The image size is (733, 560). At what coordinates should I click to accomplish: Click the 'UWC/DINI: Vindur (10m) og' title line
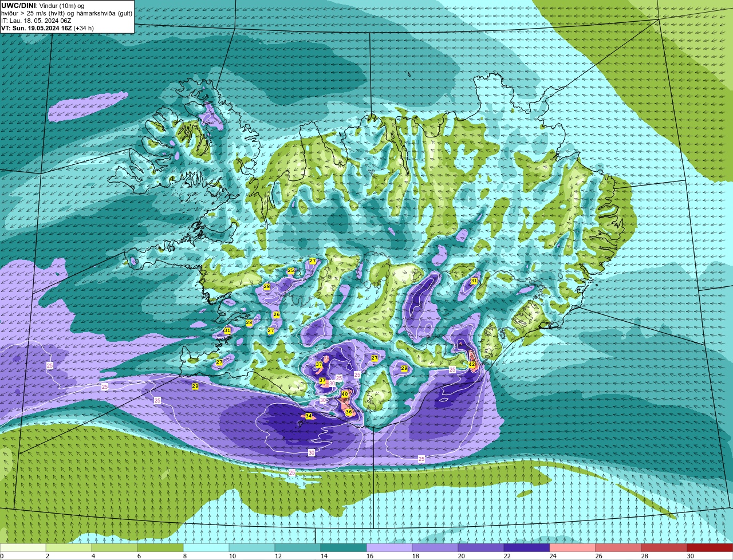pyautogui.click(x=43, y=5)
